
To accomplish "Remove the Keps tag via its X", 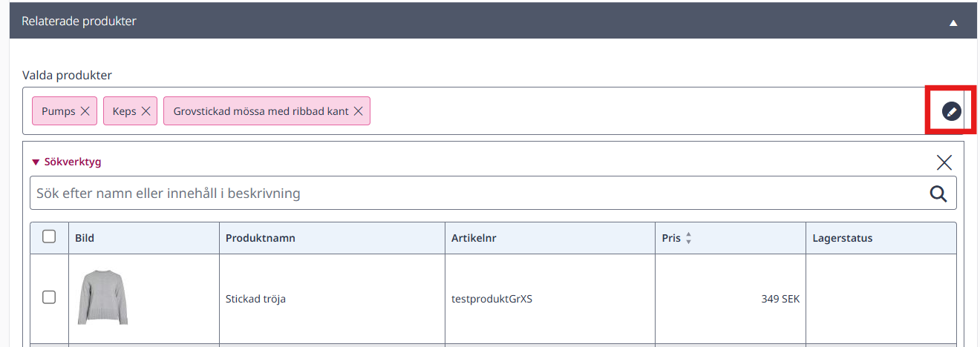I will (x=146, y=111).
